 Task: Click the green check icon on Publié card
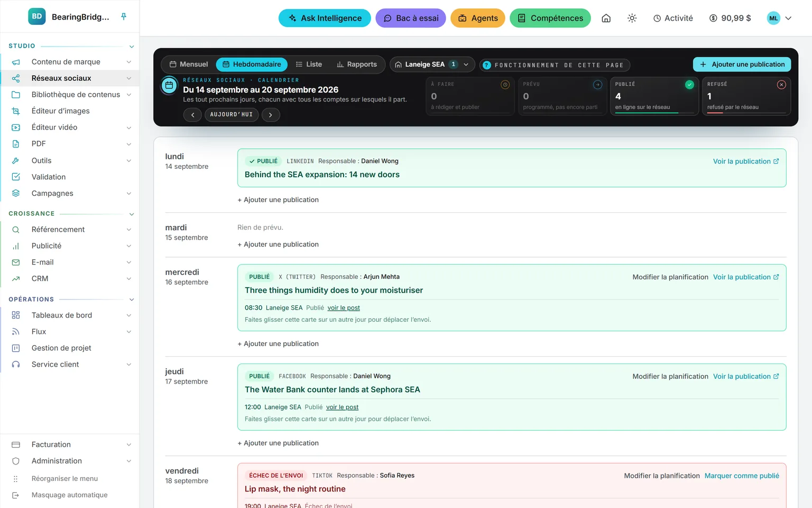click(x=689, y=85)
